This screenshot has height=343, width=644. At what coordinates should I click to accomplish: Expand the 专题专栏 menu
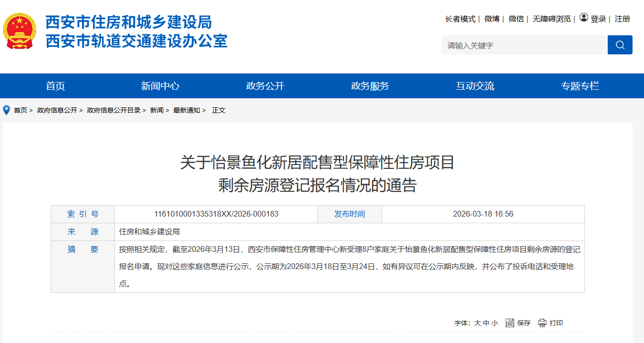pos(580,86)
